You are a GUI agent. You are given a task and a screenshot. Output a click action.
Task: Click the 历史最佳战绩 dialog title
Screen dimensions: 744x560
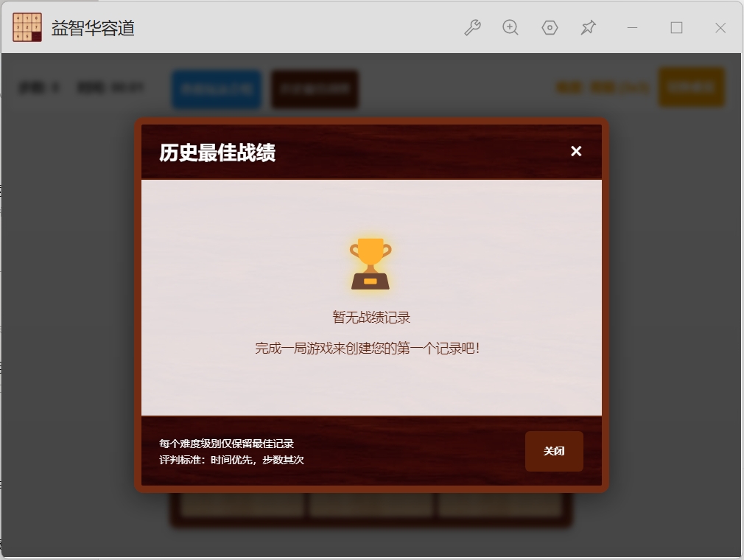tap(217, 153)
